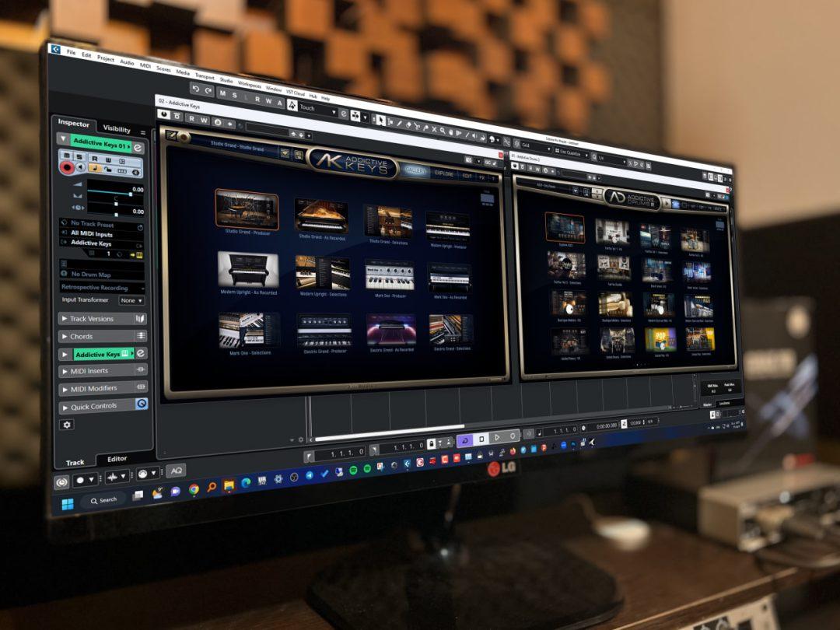Click the Windows Start button
Screen dimensions: 840x630
click(x=68, y=505)
